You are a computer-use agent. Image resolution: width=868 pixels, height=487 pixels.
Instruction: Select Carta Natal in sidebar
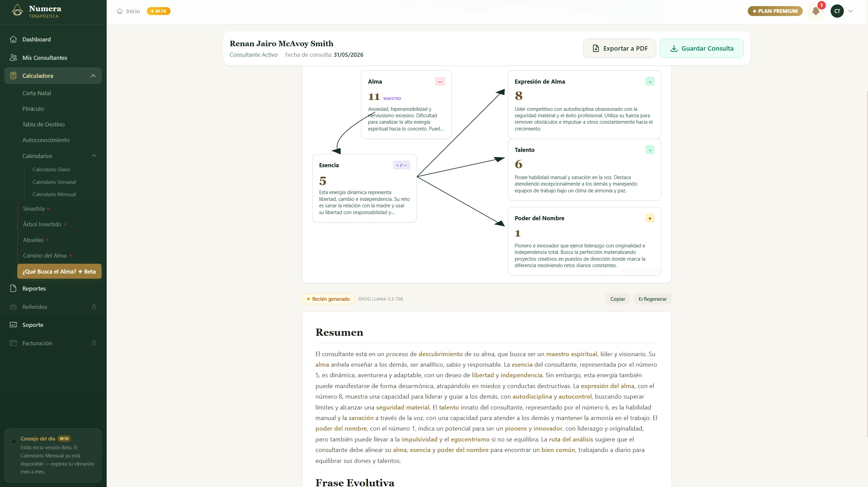tap(37, 93)
